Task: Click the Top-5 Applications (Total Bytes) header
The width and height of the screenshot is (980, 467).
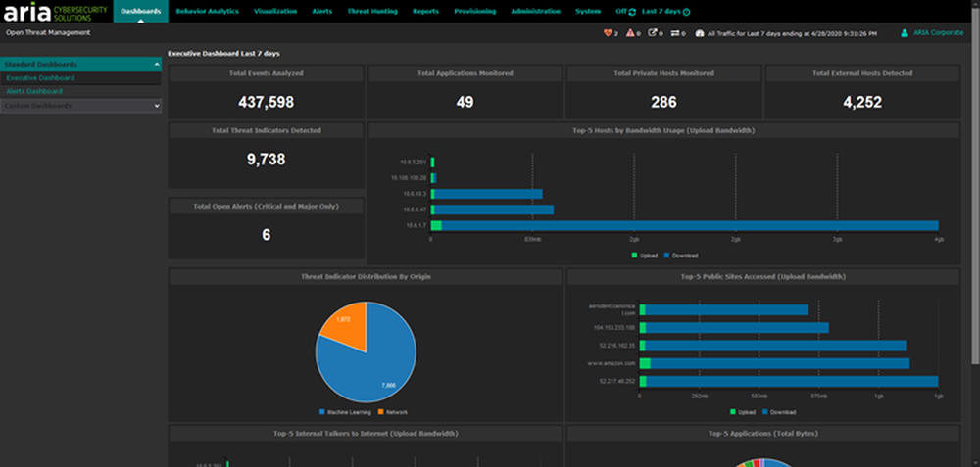Action: point(763,434)
